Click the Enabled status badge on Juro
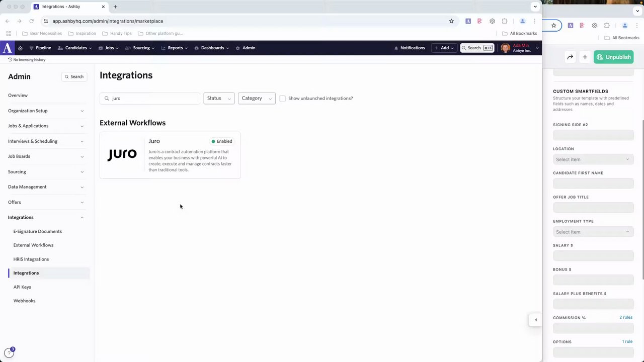 click(222, 141)
